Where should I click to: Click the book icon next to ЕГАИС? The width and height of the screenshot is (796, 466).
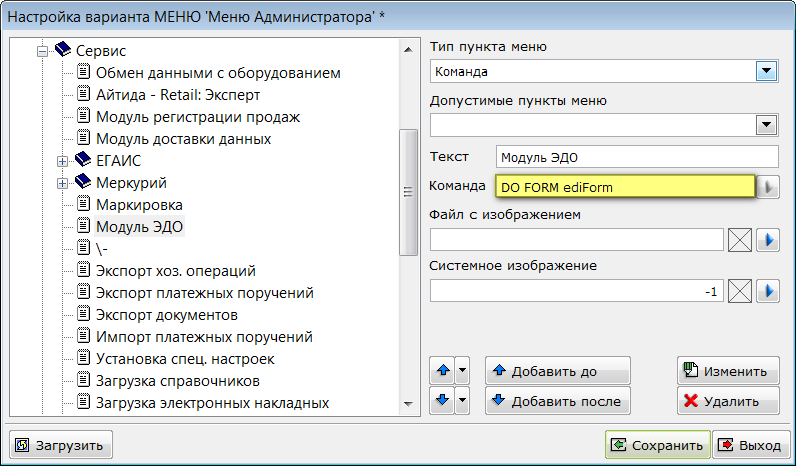pos(83,160)
